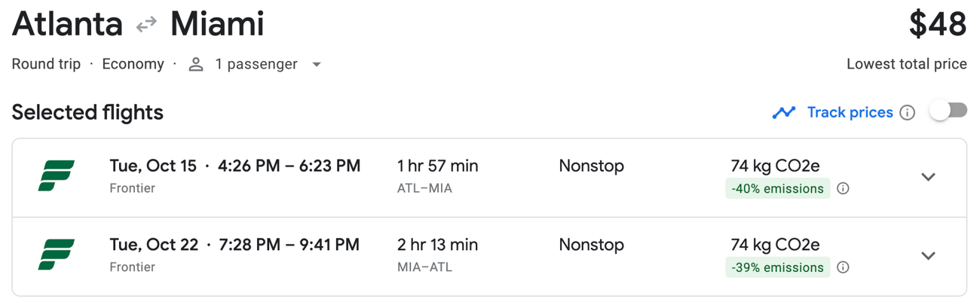Image resolution: width=980 pixels, height=305 pixels.
Task: Open the info icon next to Track prices
Action: (908, 113)
